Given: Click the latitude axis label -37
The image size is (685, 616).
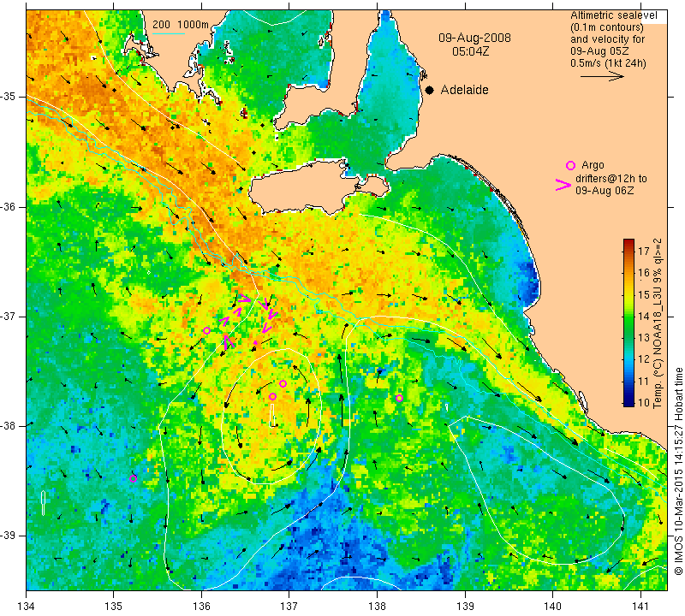Looking at the screenshot, I should point(9,316).
